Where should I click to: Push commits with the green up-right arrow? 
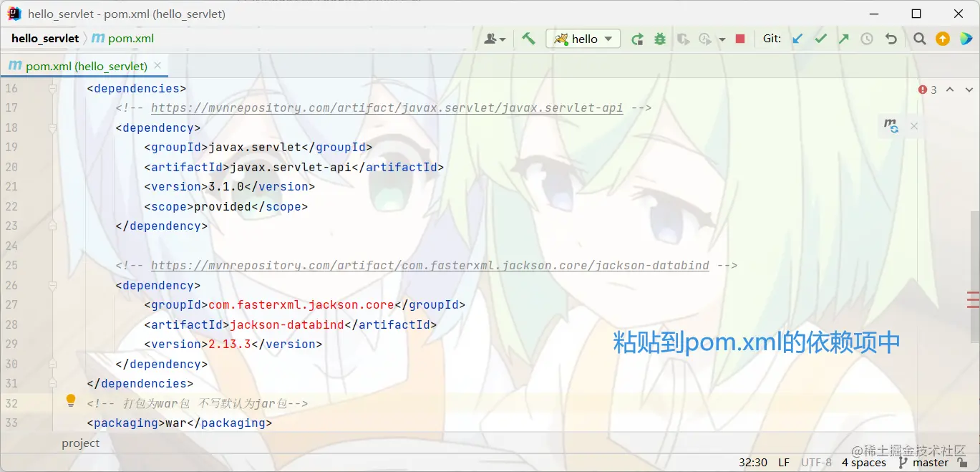click(843, 39)
